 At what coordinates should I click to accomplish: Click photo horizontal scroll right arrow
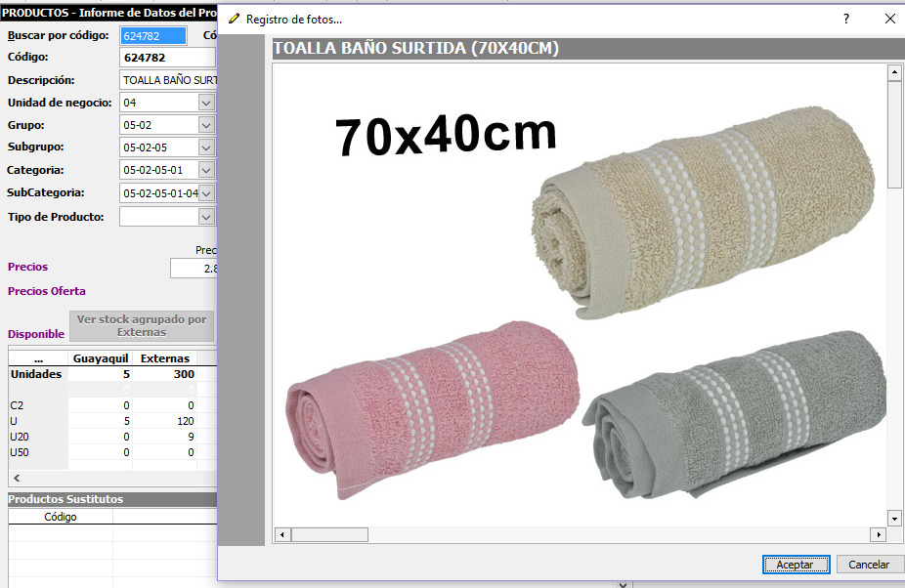pyautogui.click(x=878, y=535)
